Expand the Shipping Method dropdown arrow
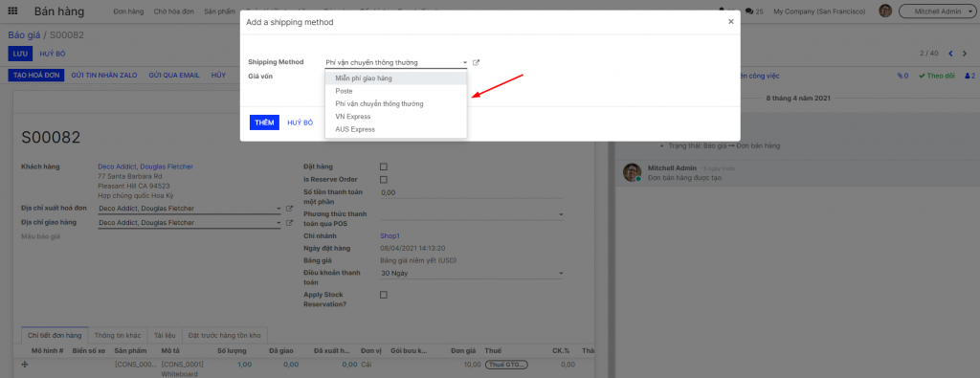 [465, 62]
